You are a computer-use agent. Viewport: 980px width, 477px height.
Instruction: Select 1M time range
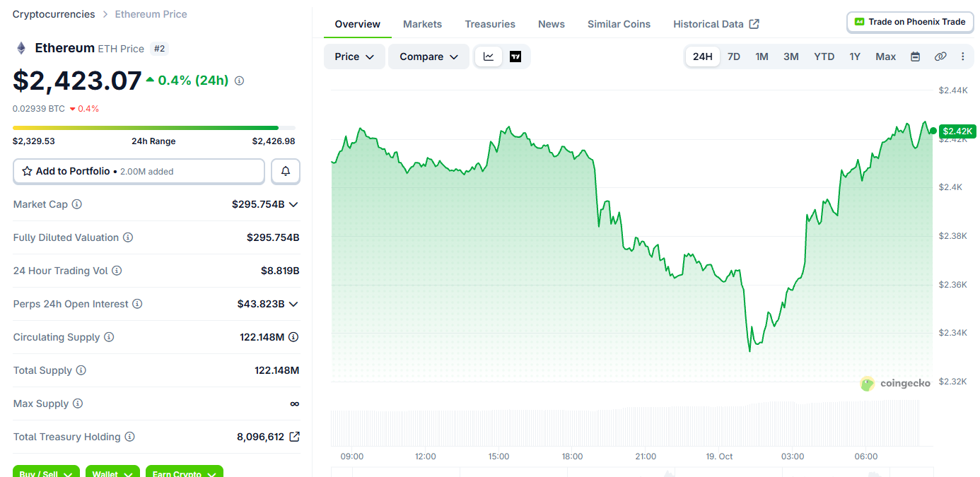762,57
